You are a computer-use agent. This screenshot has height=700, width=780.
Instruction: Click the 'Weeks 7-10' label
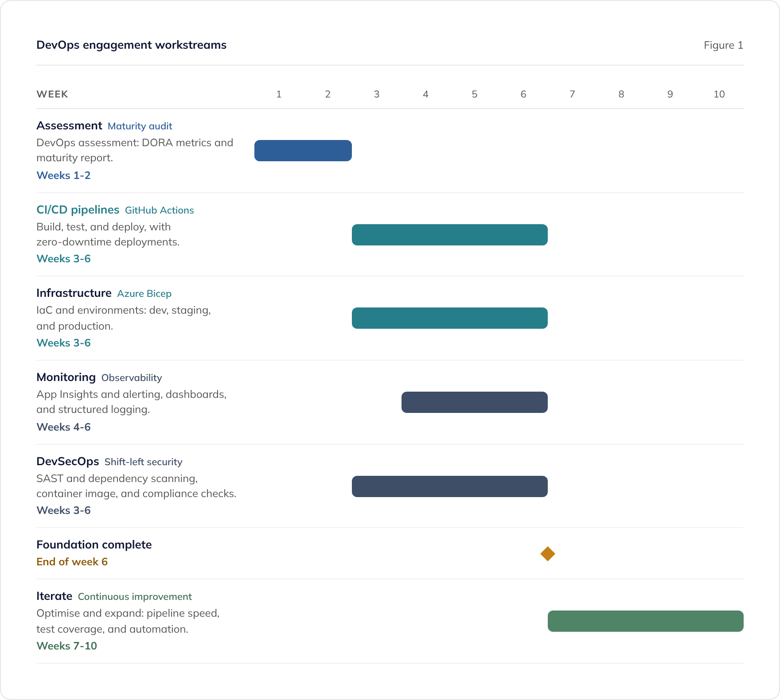point(66,646)
